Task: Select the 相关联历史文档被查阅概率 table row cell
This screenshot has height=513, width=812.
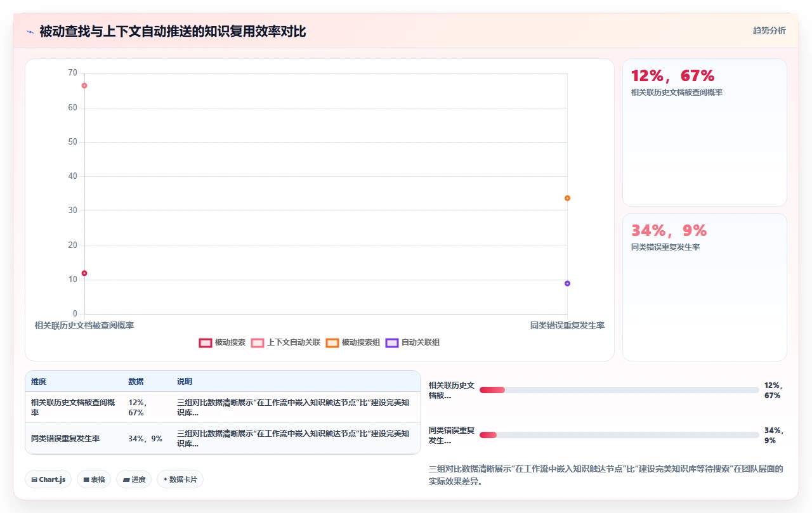Action: coord(73,407)
